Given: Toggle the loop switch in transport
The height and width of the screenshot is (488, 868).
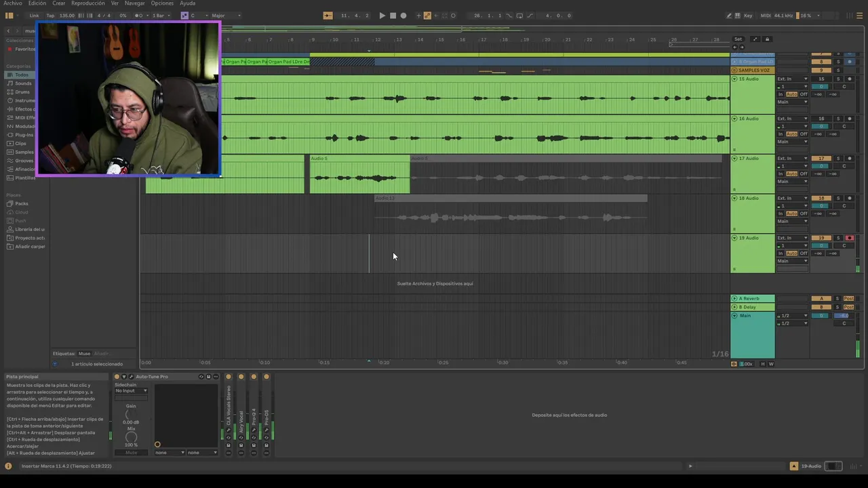Looking at the screenshot, I should [521, 16].
